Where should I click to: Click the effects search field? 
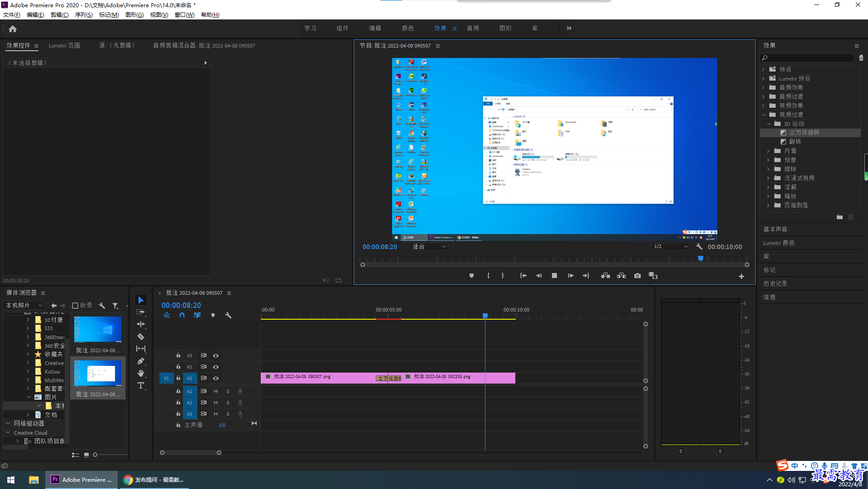tap(807, 58)
